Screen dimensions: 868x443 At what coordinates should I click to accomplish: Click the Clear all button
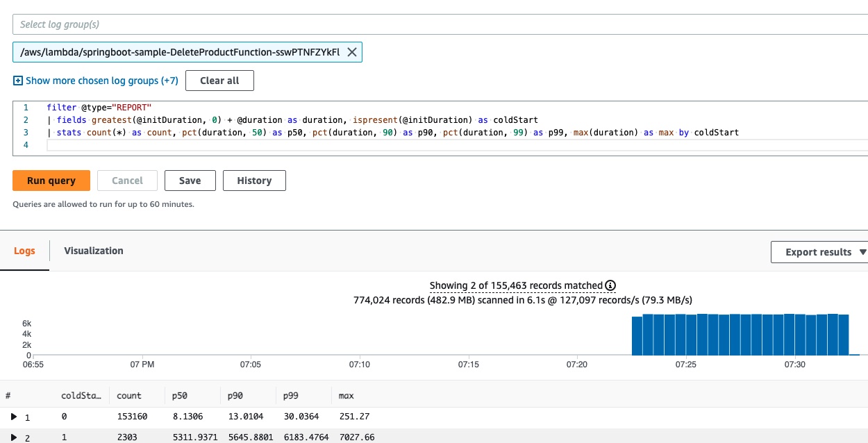click(x=219, y=81)
